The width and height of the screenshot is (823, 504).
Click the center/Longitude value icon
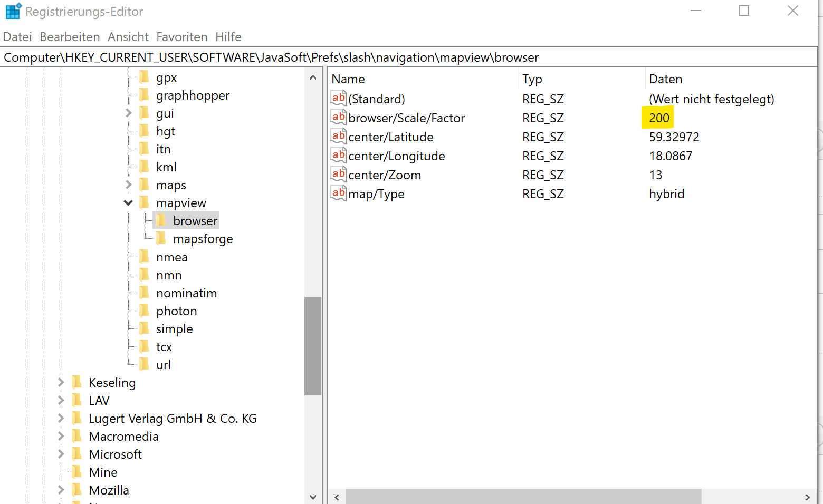click(x=338, y=156)
